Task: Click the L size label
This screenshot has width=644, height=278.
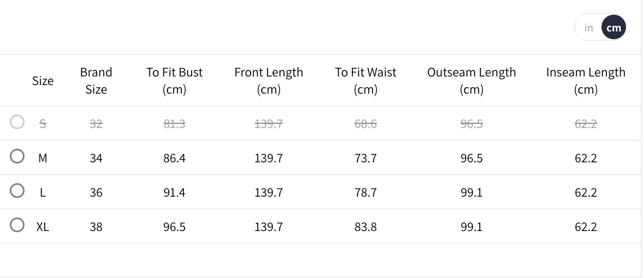Action: tap(43, 193)
